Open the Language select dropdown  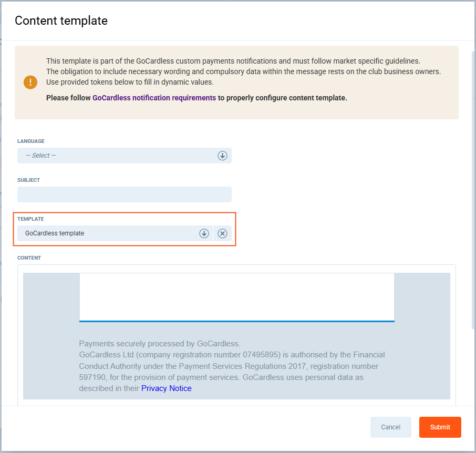[116, 156]
